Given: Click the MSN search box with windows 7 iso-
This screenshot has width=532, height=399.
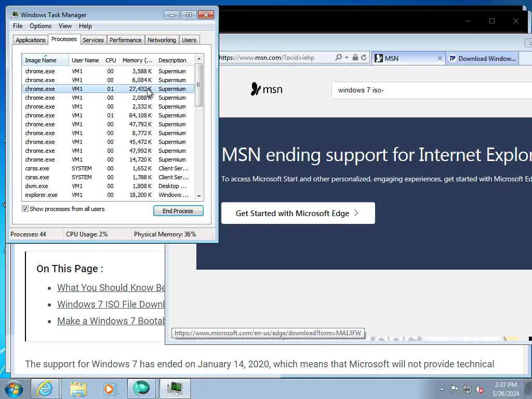Looking at the screenshot, I should pos(432,90).
